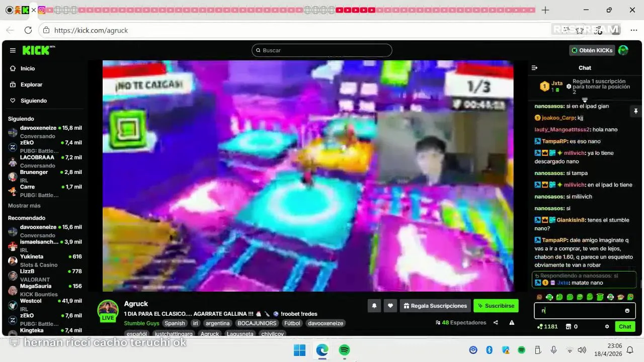
Task: Open the hamburger menu beside Kick logo
Action: (x=13, y=50)
